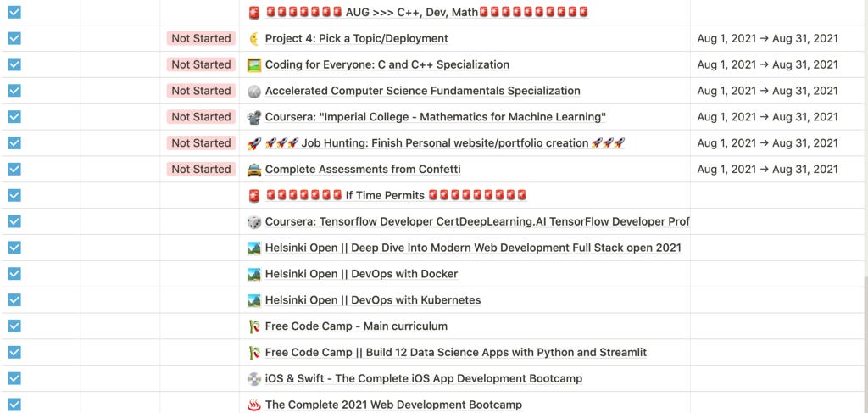
Task: Click the picture icon beside Coding for Everyone
Action: click(253, 64)
